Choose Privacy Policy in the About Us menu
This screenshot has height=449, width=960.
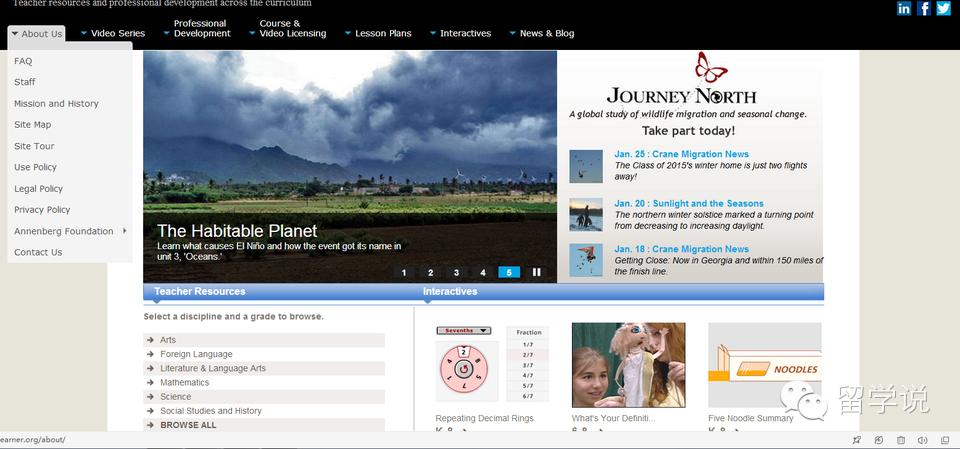(42, 210)
